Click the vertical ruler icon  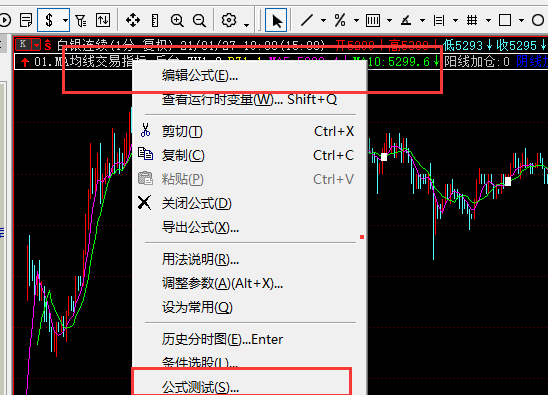click(155, 20)
